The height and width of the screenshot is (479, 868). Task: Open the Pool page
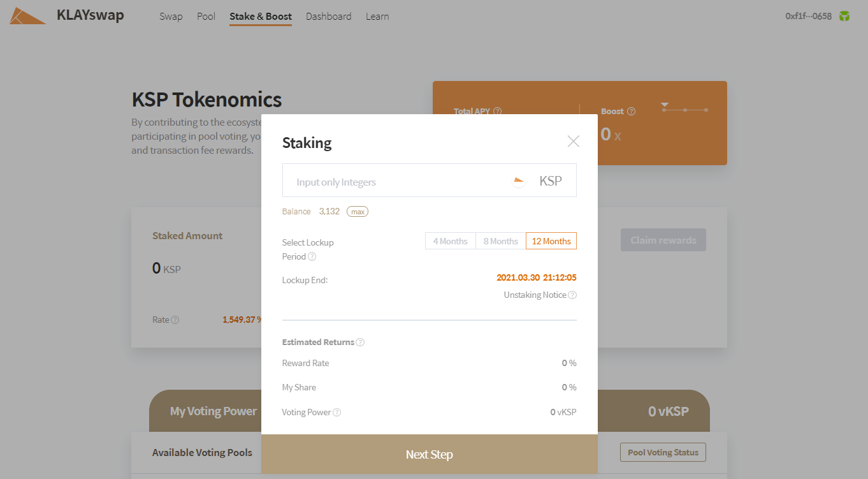point(206,17)
